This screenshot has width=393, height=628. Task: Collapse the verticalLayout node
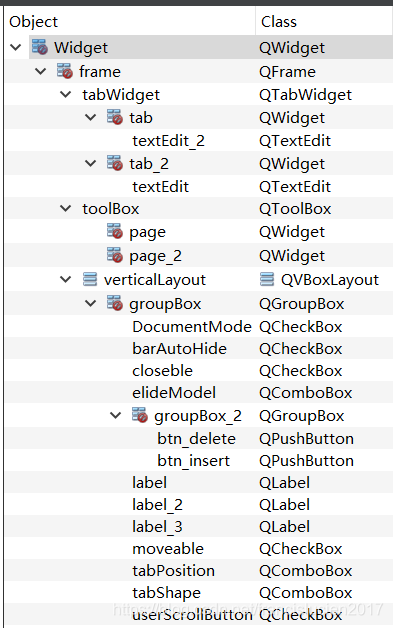[x=65, y=280]
